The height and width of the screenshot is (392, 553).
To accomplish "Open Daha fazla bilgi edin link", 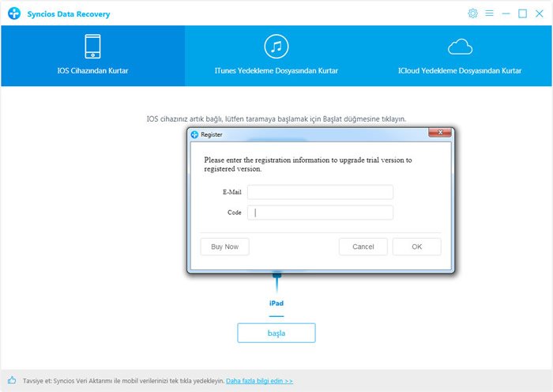I will point(259,381).
